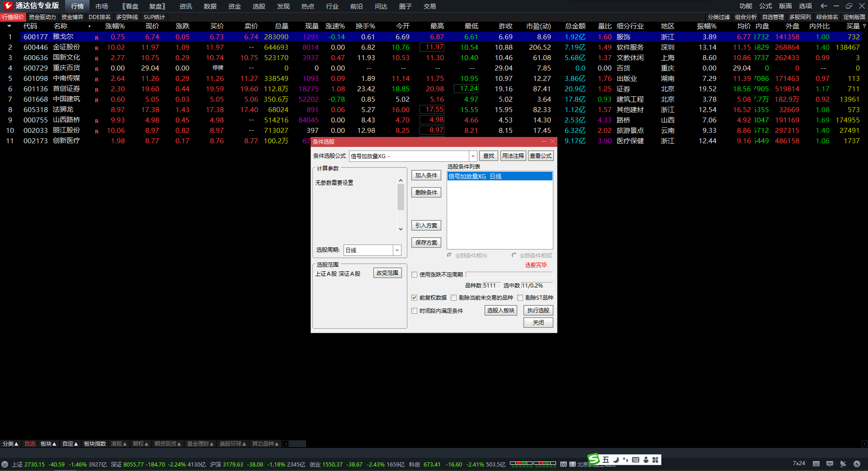This screenshot has height=471, width=868.
Task: Click the 计算参数 scrollbar down arrow
Action: click(x=401, y=229)
